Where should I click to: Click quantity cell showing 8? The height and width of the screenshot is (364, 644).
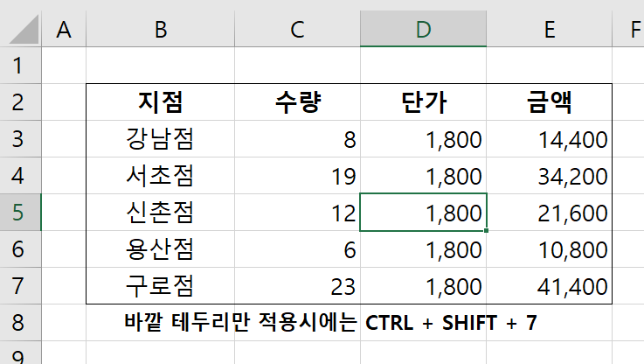point(297,138)
